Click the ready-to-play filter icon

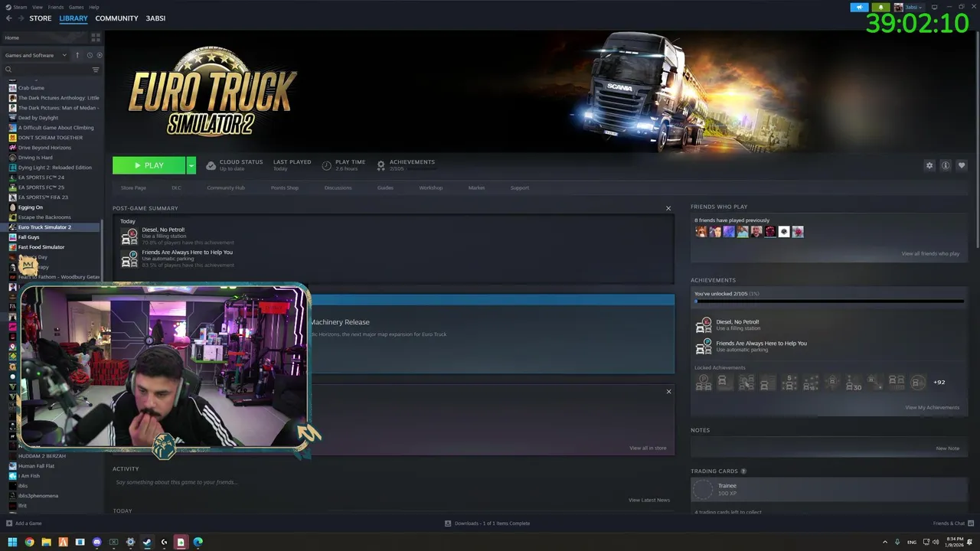[x=100, y=55]
